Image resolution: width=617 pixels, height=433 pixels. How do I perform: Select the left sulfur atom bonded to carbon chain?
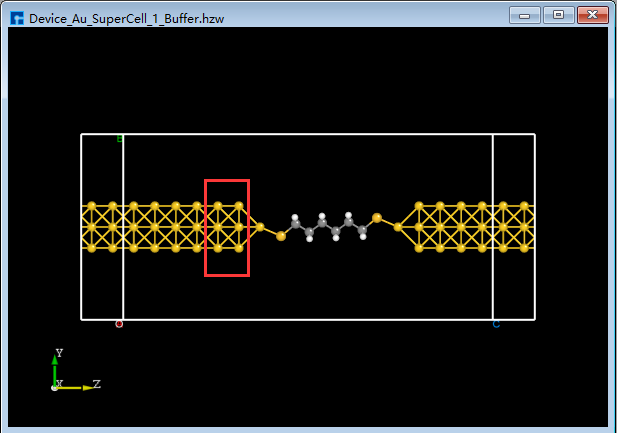coord(281,236)
